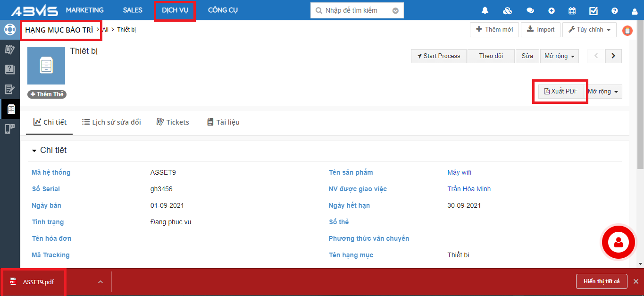The image size is (644, 296).
Task: Open the chat messages icon
Action: click(x=530, y=10)
